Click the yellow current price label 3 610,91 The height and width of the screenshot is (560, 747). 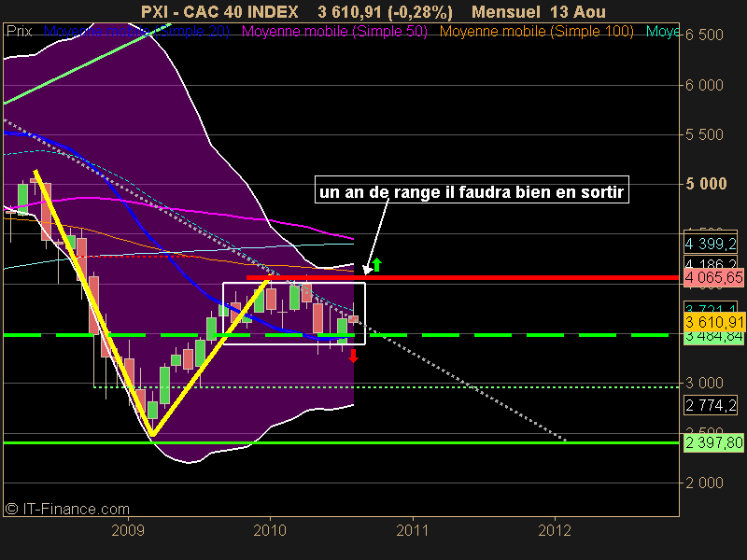713,322
